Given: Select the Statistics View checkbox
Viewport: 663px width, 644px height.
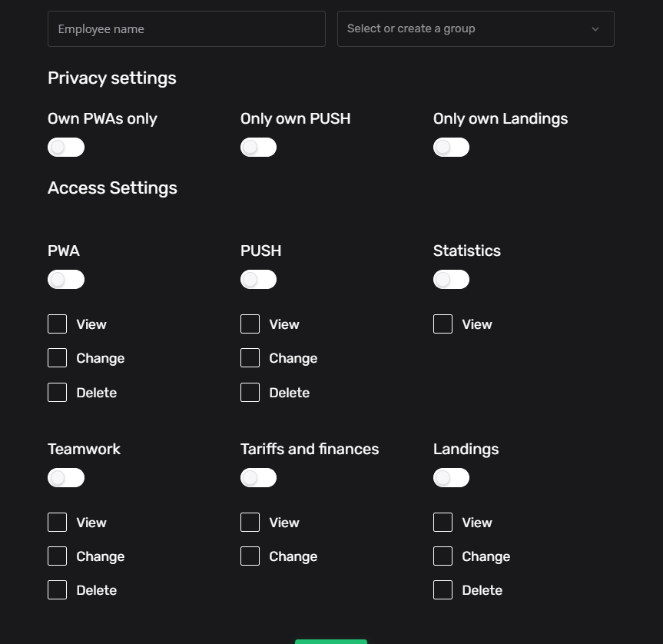Looking at the screenshot, I should click(x=443, y=324).
